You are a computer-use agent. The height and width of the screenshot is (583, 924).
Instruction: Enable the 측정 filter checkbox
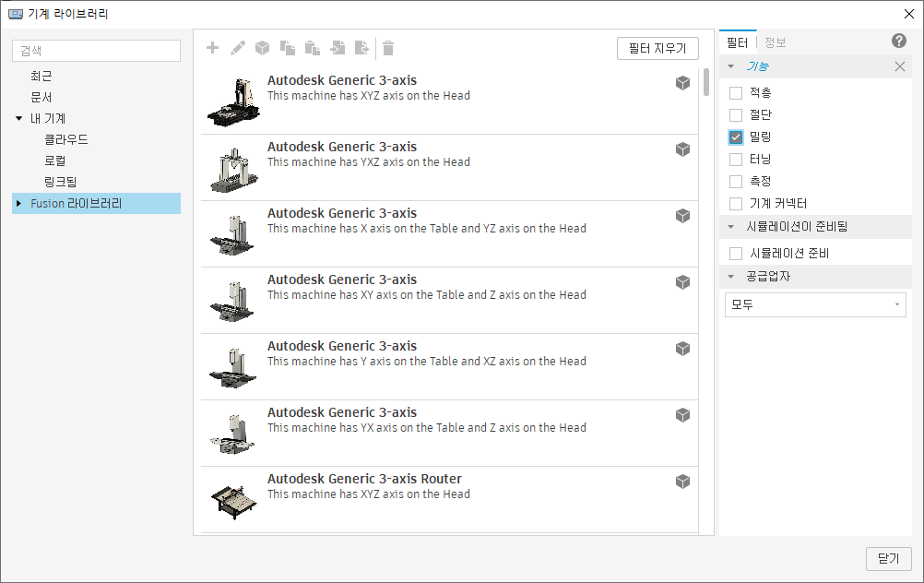click(736, 182)
